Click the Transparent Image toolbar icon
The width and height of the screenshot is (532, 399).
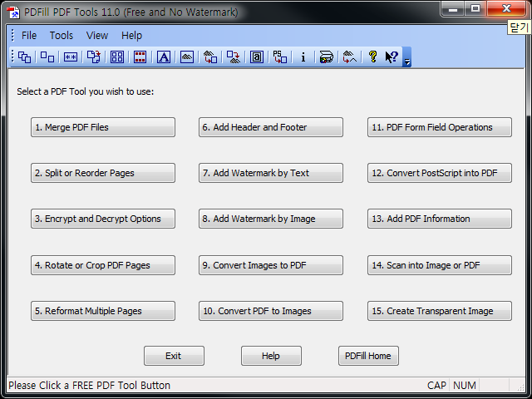coord(349,57)
